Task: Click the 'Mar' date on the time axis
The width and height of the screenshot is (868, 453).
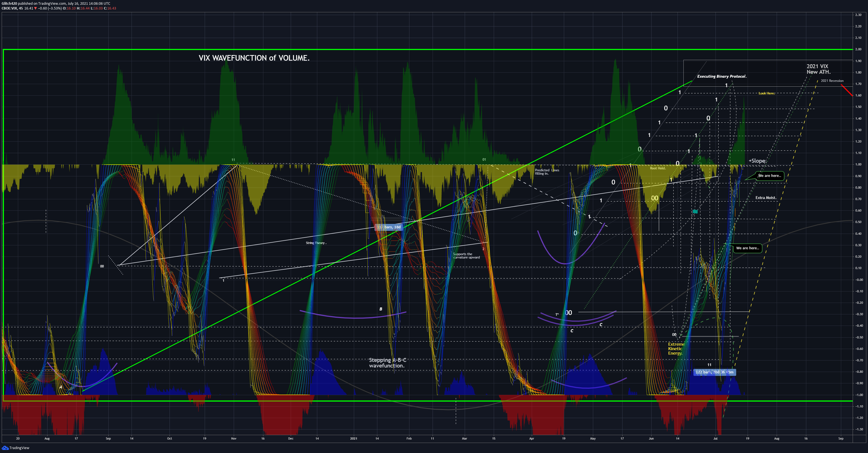Action: click(464, 438)
